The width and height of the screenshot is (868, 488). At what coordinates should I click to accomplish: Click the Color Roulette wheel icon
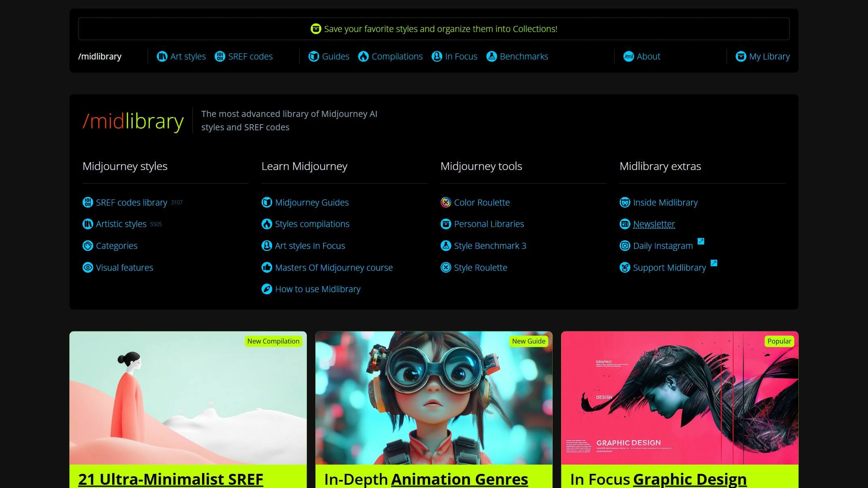[x=445, y=202]
